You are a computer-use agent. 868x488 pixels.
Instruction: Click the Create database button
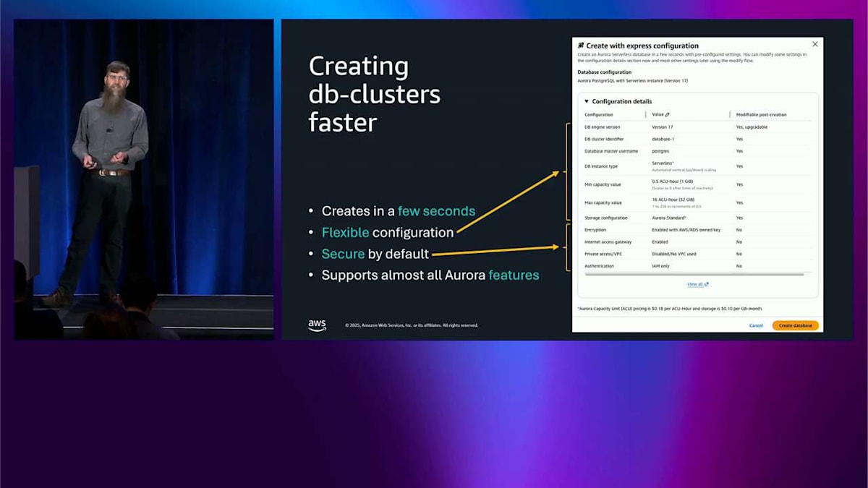(x=795, y=325)
